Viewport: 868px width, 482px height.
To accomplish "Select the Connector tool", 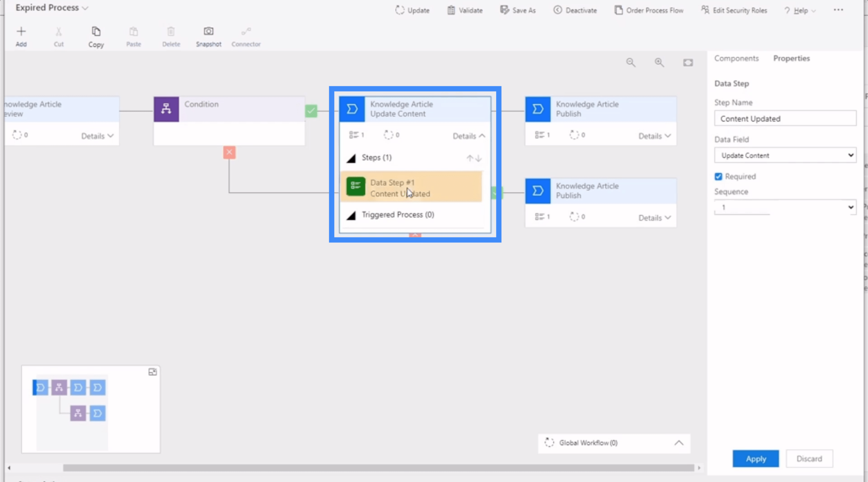I will (x=246, y=32).
